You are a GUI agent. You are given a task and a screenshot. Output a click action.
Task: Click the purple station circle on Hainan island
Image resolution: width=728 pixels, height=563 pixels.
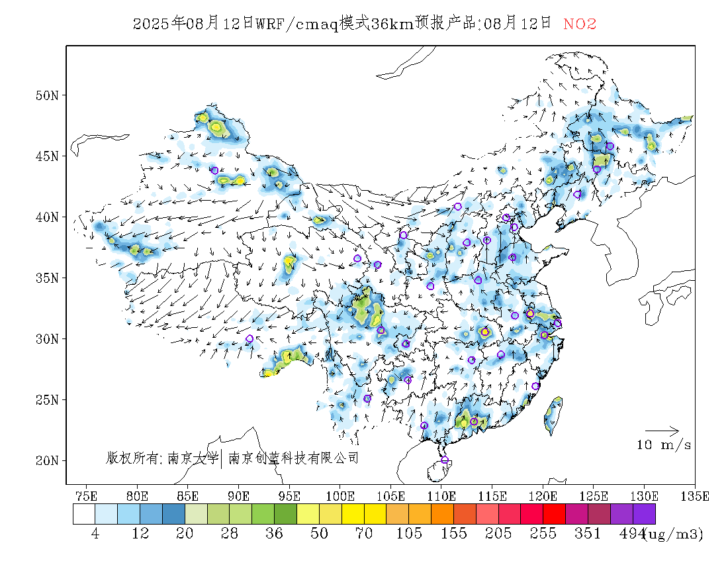click(445, 460)
